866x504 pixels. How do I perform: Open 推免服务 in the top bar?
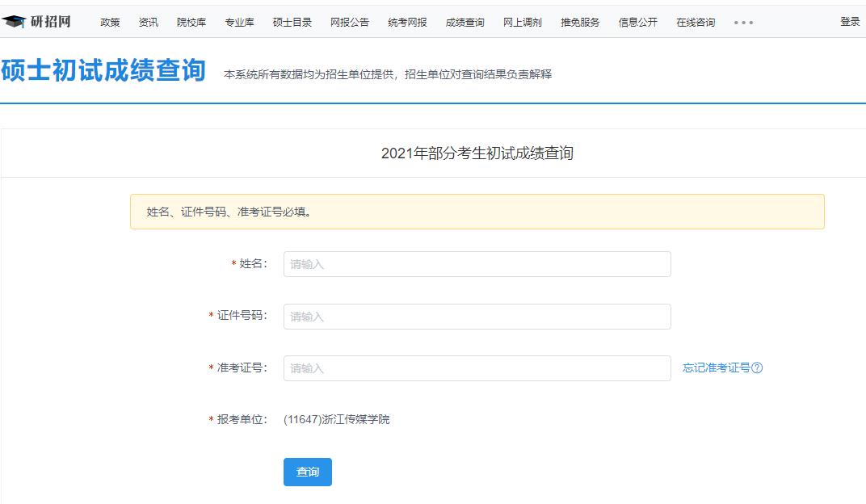point(580,23)
